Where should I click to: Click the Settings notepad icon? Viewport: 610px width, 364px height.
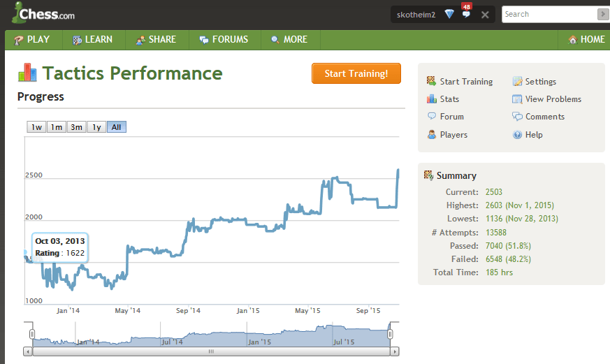[517, 81]
